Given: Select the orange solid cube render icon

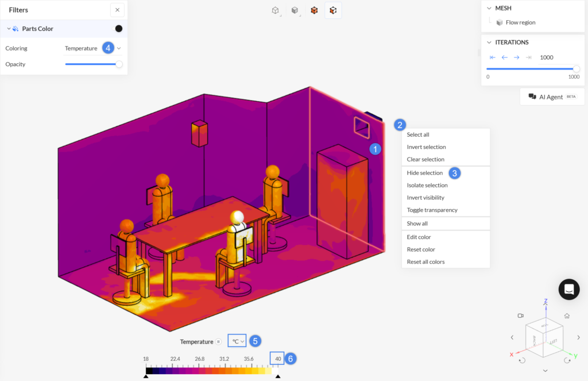Looking at the screenshot, I should pyautogui.click(x=314, y=10).
